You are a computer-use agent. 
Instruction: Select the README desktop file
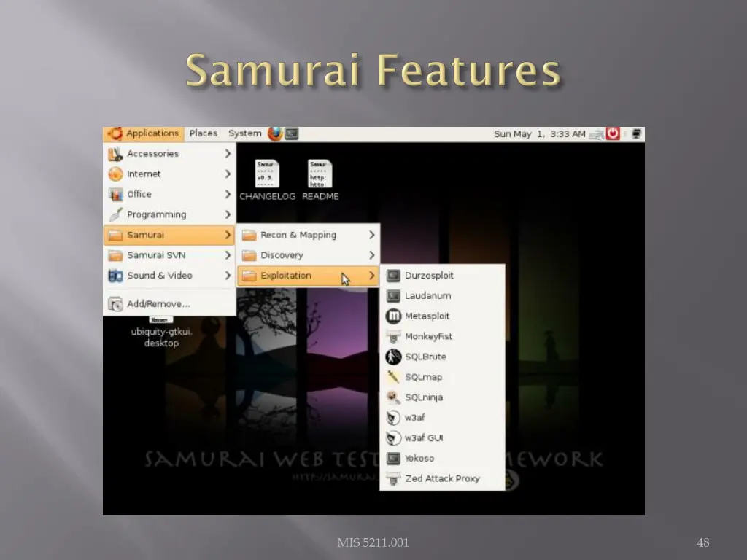[x=320, y=180]
